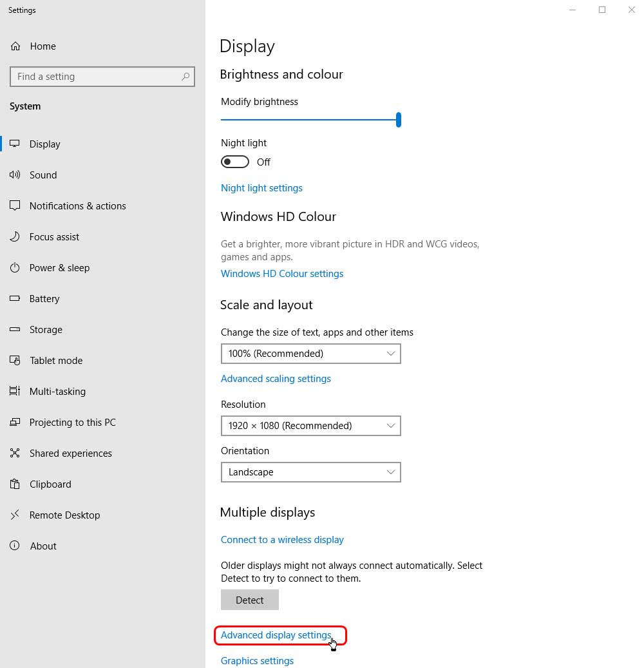The width and height of the screenshot is (644, 668).
Task: Open Battery settings
Action: point(44,298)
